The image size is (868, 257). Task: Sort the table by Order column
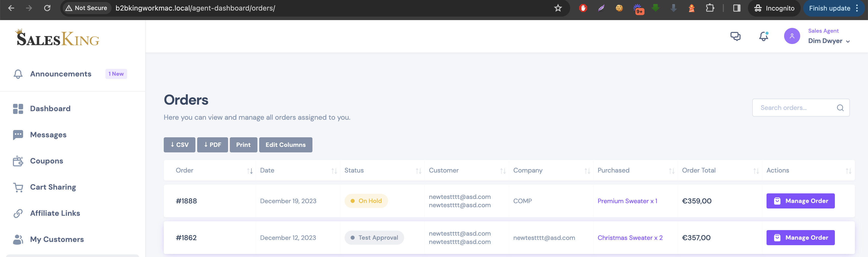[250, 171]
